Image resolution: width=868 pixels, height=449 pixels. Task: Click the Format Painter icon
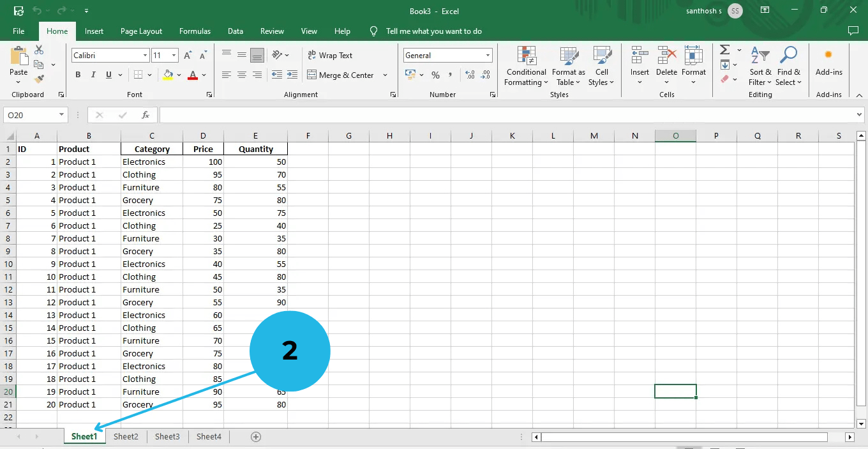point(38,79)
